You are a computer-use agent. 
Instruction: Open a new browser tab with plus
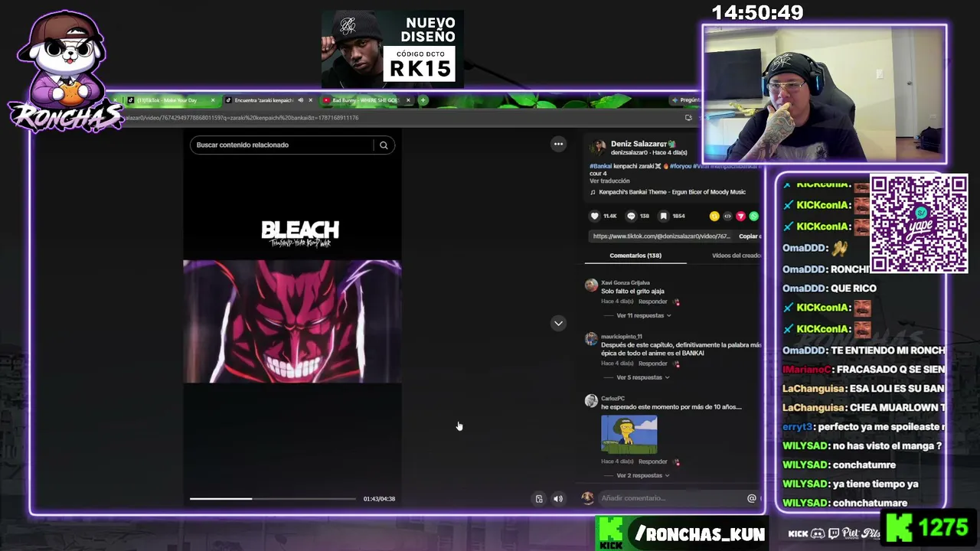(x=423, y=100)
